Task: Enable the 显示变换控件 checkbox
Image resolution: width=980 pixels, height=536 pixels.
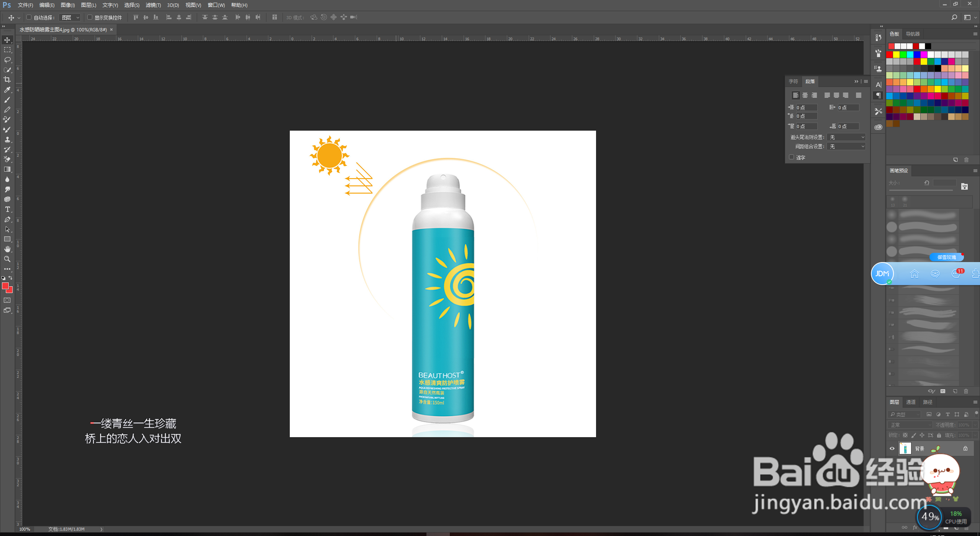Action: click(90, 17)
